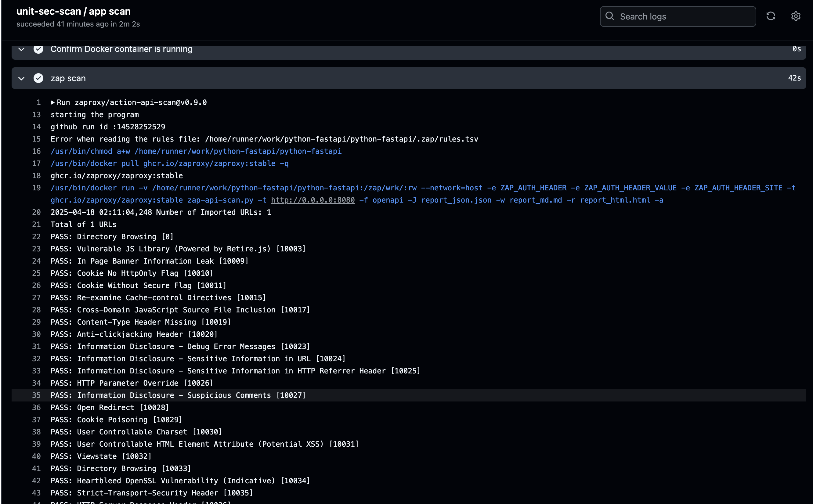Click 'Total of 1 URLs' line

(x=84, y=224)
